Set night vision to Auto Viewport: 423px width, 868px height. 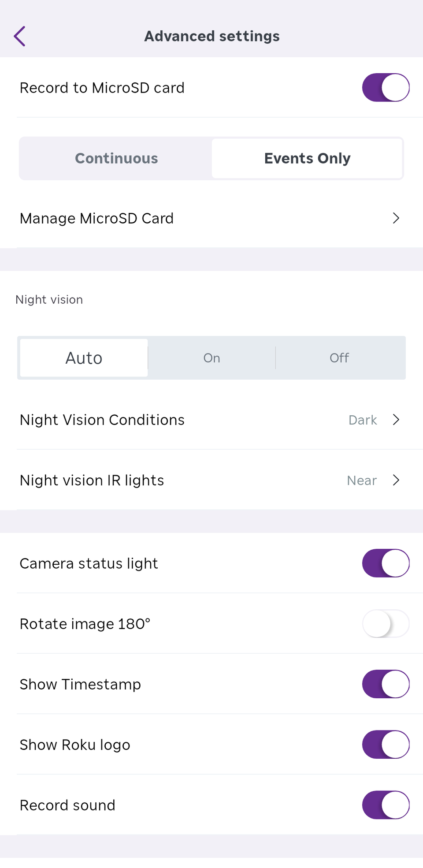(x=84, y=358)
